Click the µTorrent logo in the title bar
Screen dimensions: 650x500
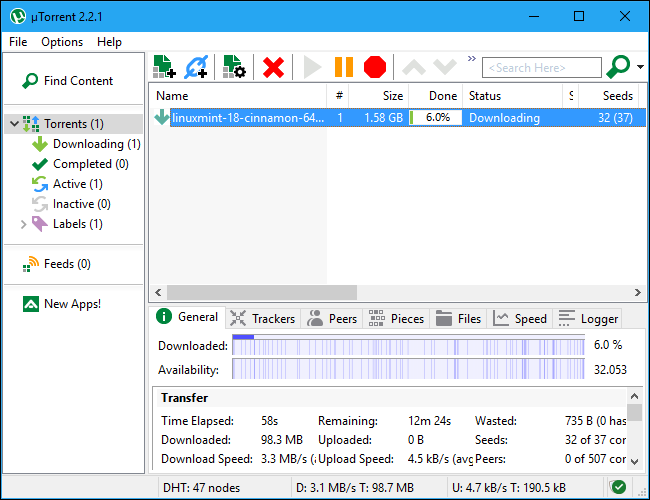click(x=18, y=17)
